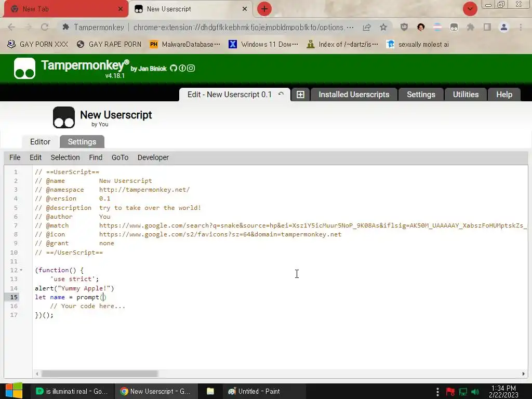The image size is (532, 399).
Task: Click the add new script plus tab
Action: coord(300,95)
